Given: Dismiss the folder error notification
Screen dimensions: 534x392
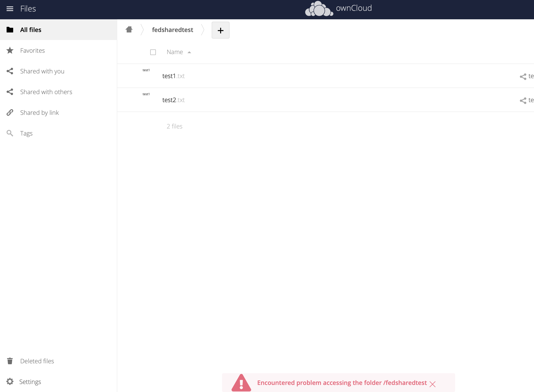Looking at the screenshot, I should coord(432,384).
